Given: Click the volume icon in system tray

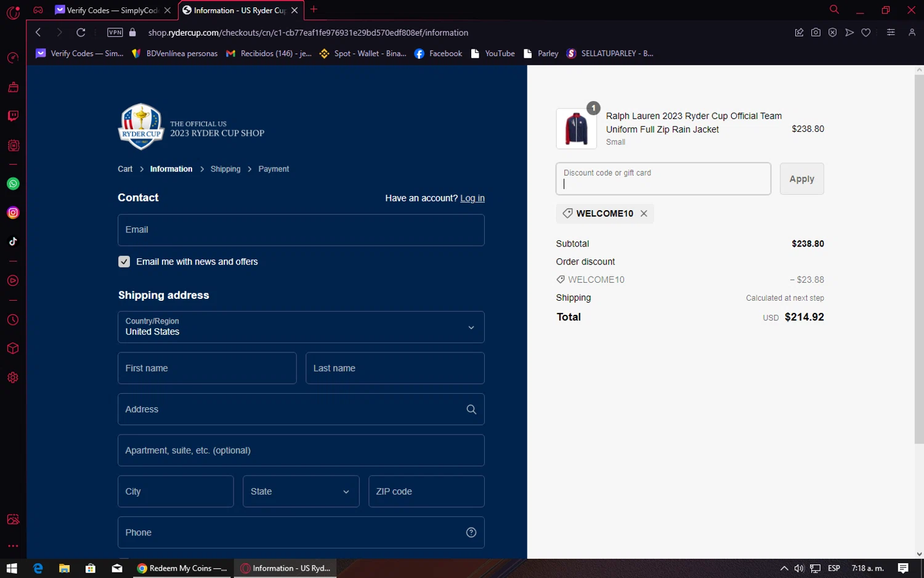Looking at the screenshot, I should [x=799, y=568].
